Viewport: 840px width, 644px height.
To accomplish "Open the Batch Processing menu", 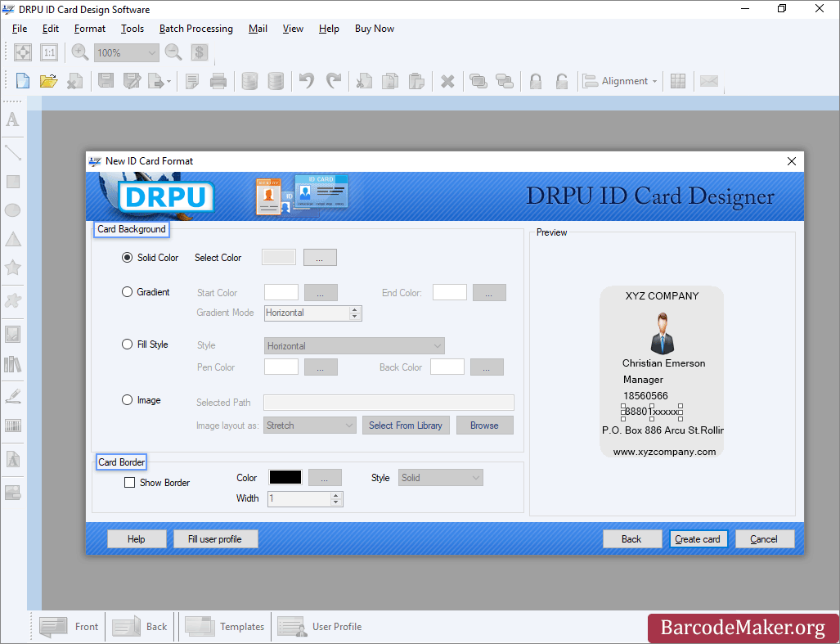I will [196, 29].
